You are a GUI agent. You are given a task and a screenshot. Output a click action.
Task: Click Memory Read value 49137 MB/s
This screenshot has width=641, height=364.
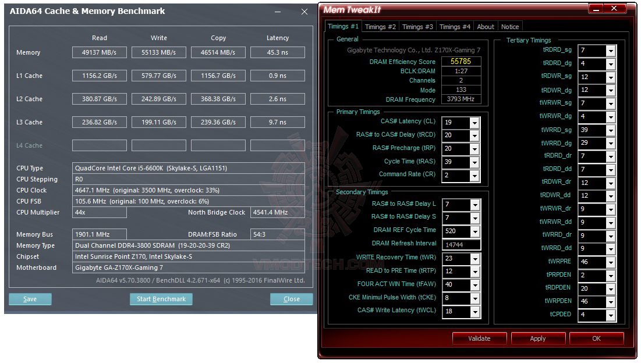(x=100, y=53)
